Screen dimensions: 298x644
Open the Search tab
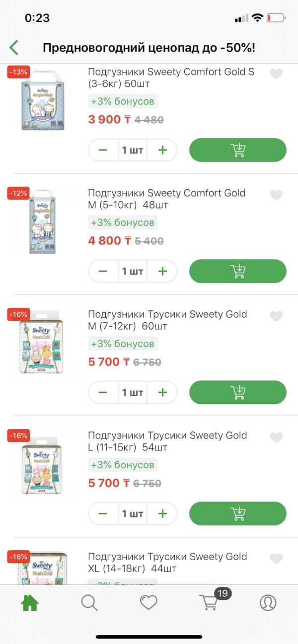pos(89,603)
